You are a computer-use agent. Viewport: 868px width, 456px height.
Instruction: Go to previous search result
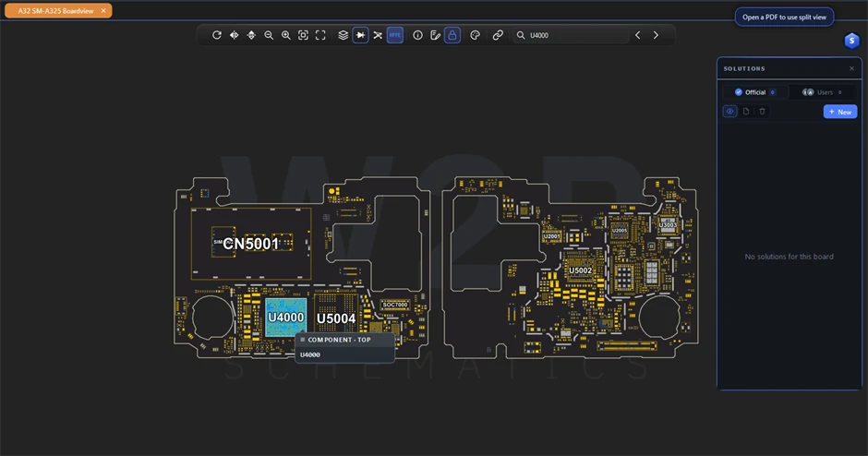pos(638,35)
